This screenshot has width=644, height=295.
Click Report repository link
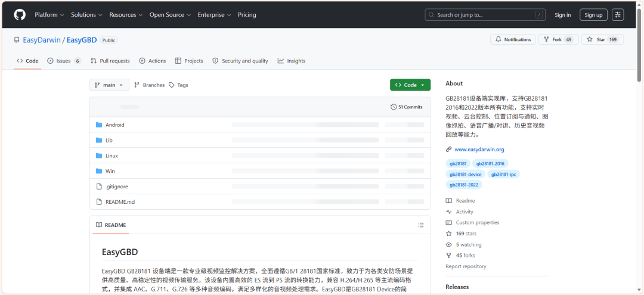pyautogui.click(x=466, y=266)
